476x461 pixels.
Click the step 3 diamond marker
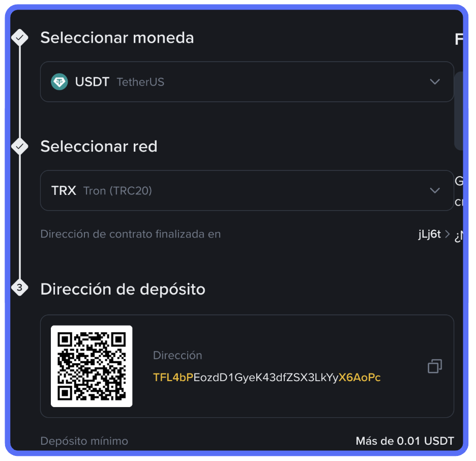click(x=20, y=287)
